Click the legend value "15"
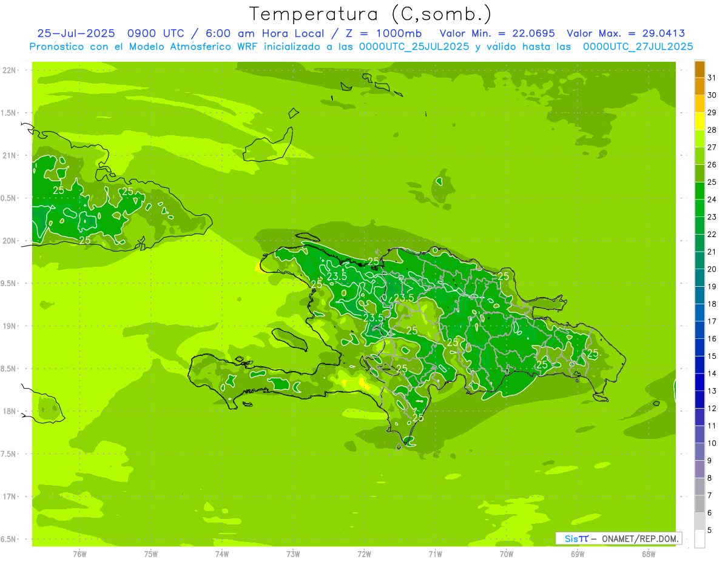The image size is (728, 562). tap(712, 356)
